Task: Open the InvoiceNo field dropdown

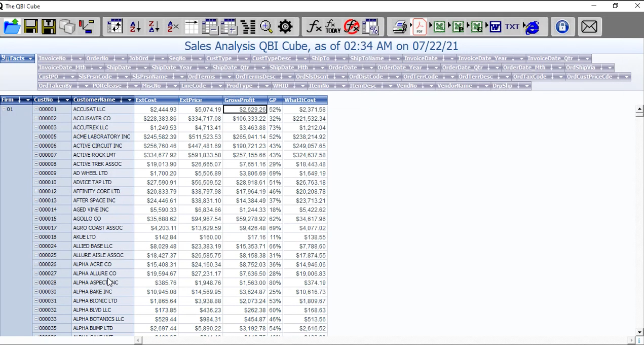Action: coord(80,58)
